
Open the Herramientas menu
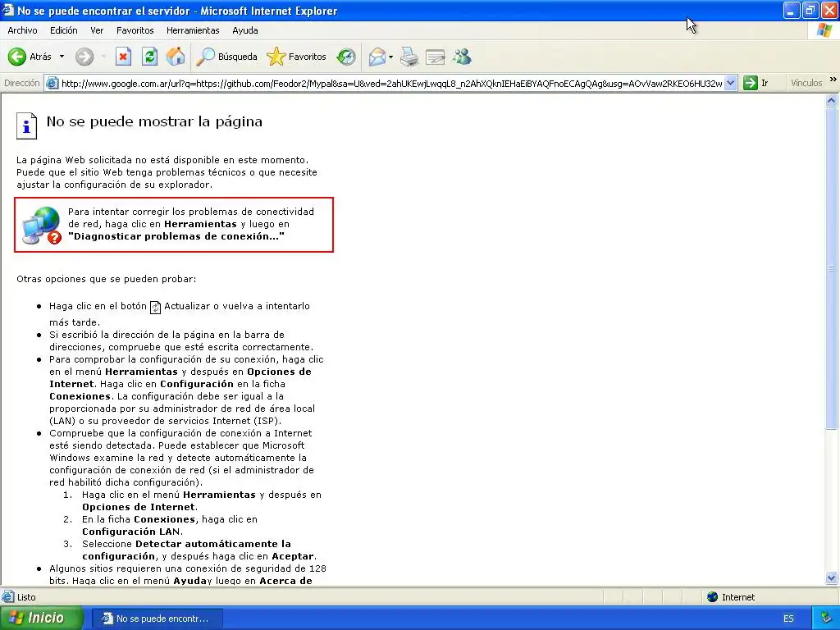193,30
